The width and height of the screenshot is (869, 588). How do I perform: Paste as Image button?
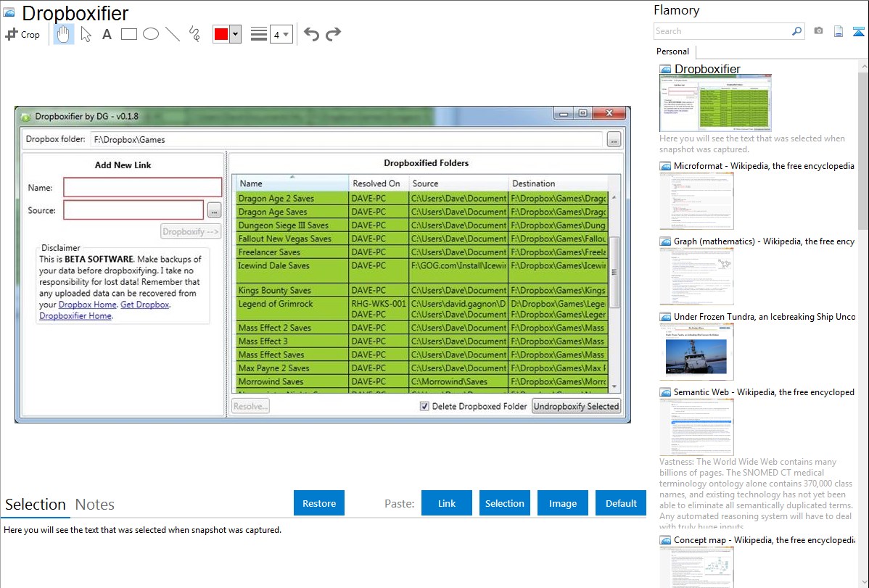[562, 503]
